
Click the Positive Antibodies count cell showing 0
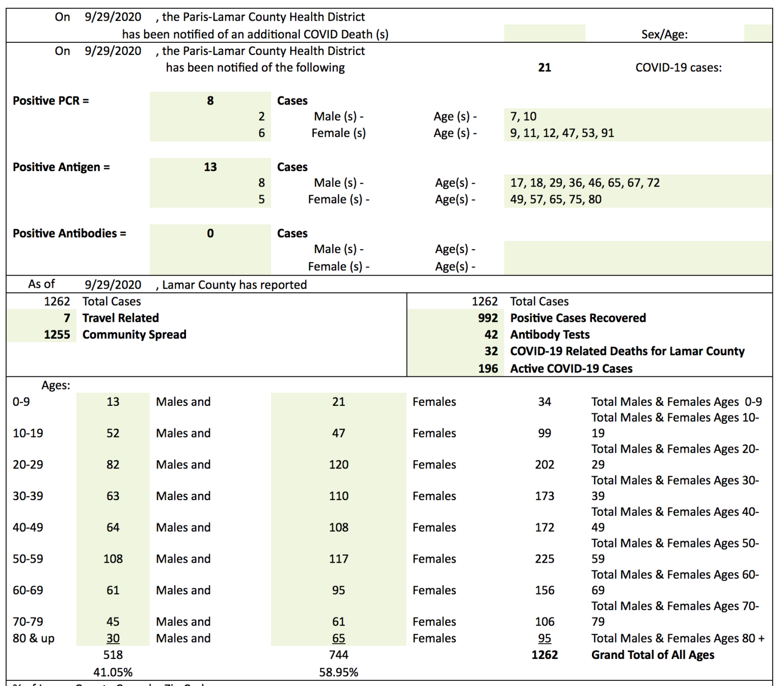tap(210, 233)
